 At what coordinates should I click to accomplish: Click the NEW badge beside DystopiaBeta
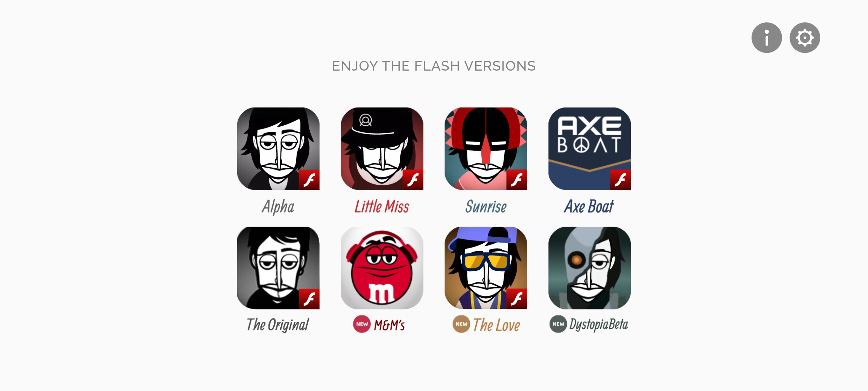point(558,324)
